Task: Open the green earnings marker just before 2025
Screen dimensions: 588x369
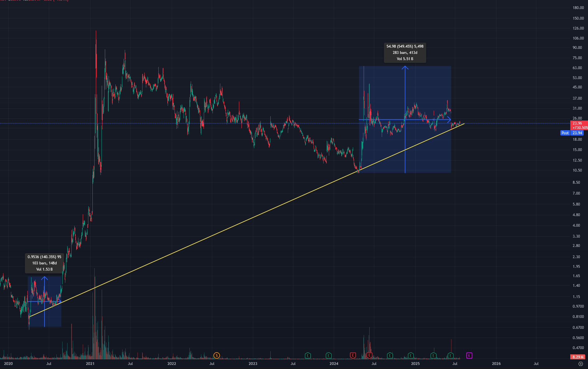Action: (411, 355)
